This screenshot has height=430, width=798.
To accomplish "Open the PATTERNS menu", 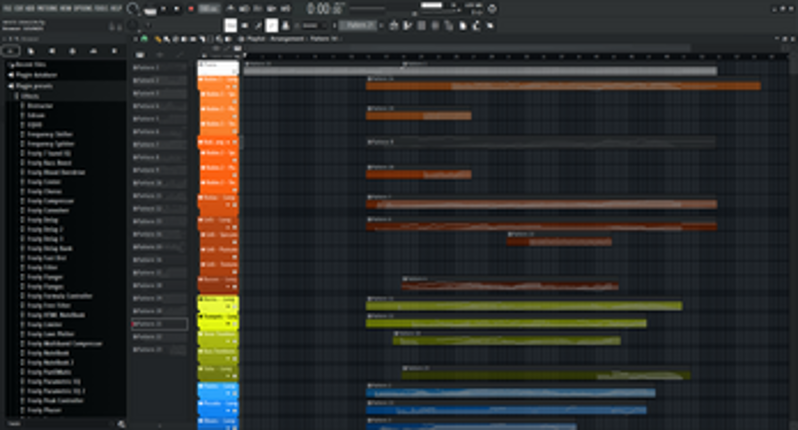I will pyautogui.click(x=47, y=9).
